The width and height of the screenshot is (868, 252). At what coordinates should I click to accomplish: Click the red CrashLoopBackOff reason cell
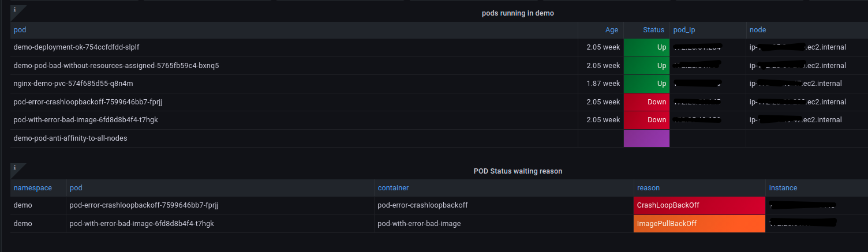[699, 205]
